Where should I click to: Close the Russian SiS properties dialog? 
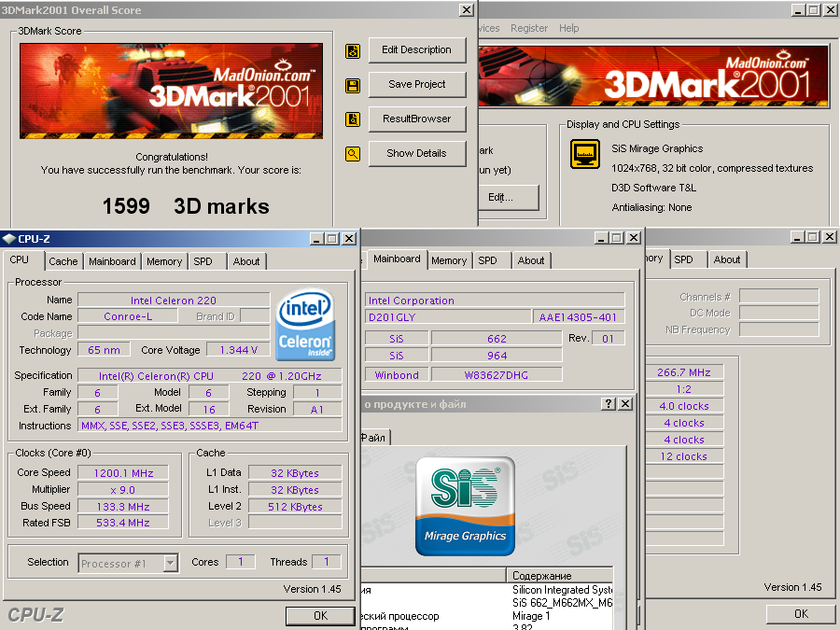point(625,404)
